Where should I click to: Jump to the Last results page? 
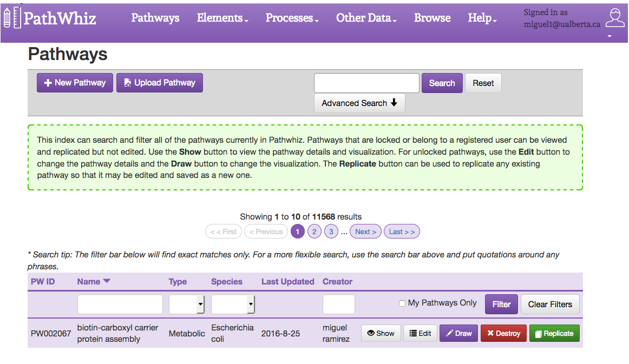pos(402,231)
